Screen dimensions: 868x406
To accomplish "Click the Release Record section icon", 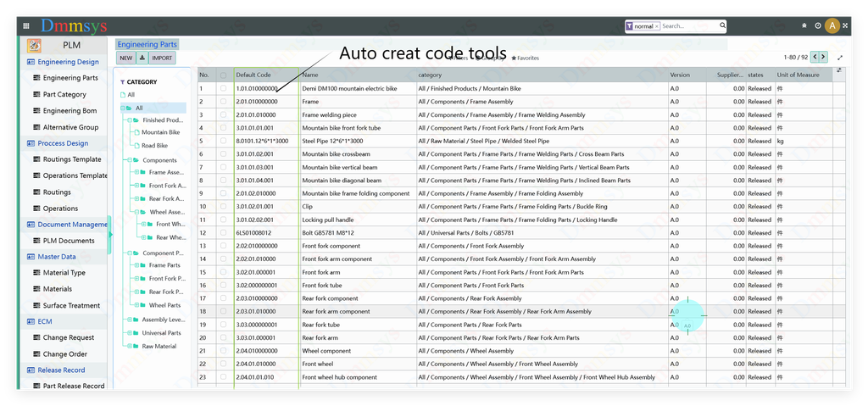I will (31, 370).
